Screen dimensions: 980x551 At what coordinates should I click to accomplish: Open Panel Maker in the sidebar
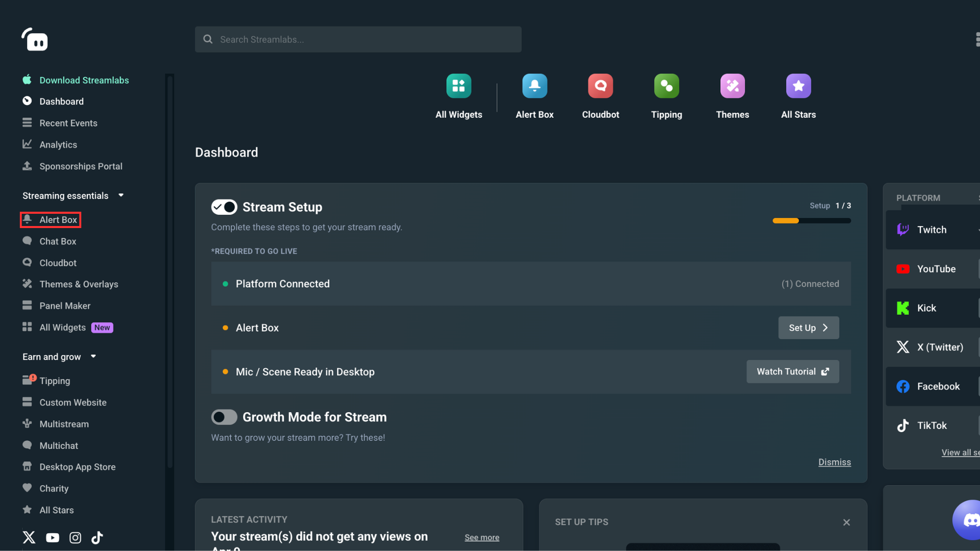(56, 306)
